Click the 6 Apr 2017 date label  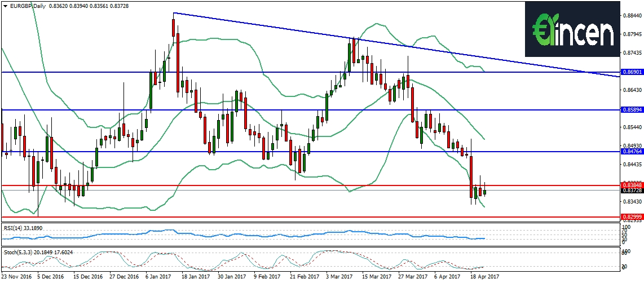[447, 277]
